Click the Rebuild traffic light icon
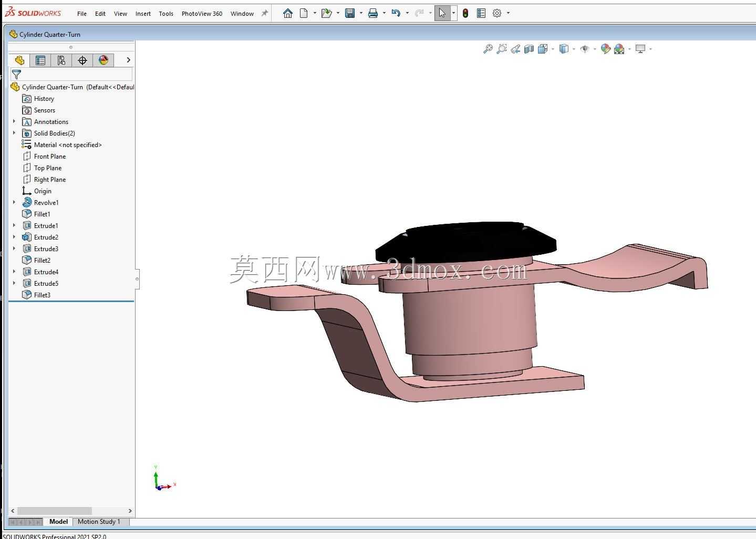756x539 pixels. (465, 13)
